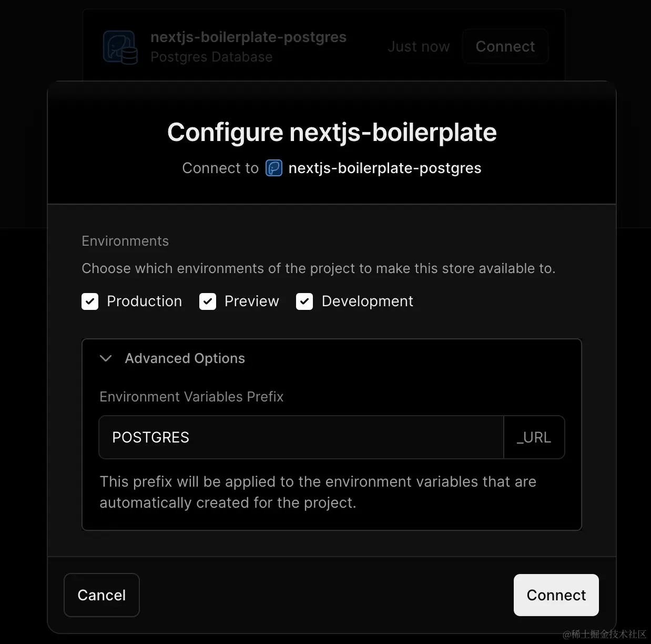
Task: Click the Preview label text
Action: pos(252,301)
